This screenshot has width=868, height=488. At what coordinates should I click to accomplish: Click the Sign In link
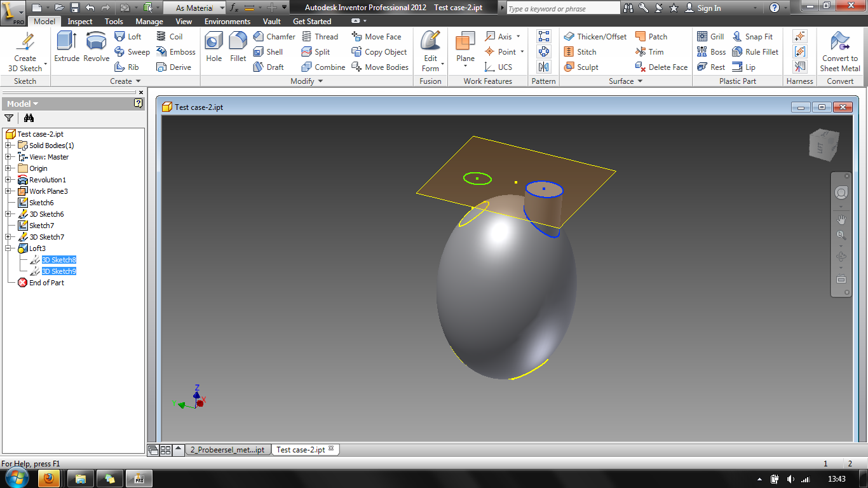(x=708, y=8)
